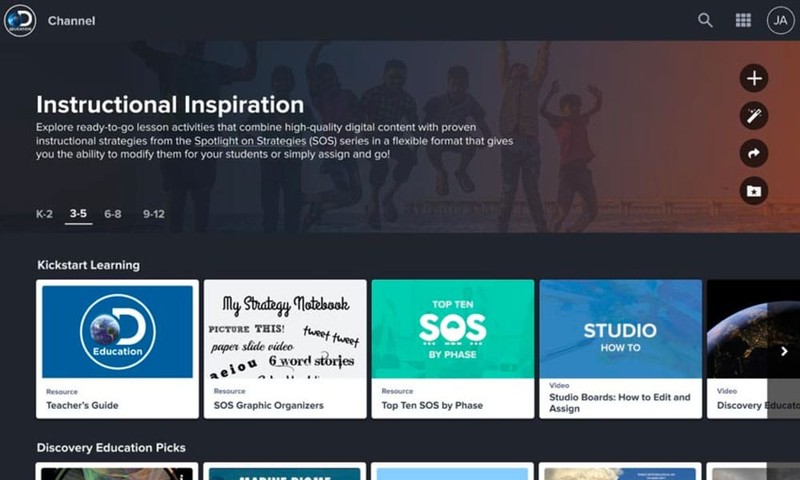
Task: Open the Earth at night video thumbnail
Action: [753, 329]
